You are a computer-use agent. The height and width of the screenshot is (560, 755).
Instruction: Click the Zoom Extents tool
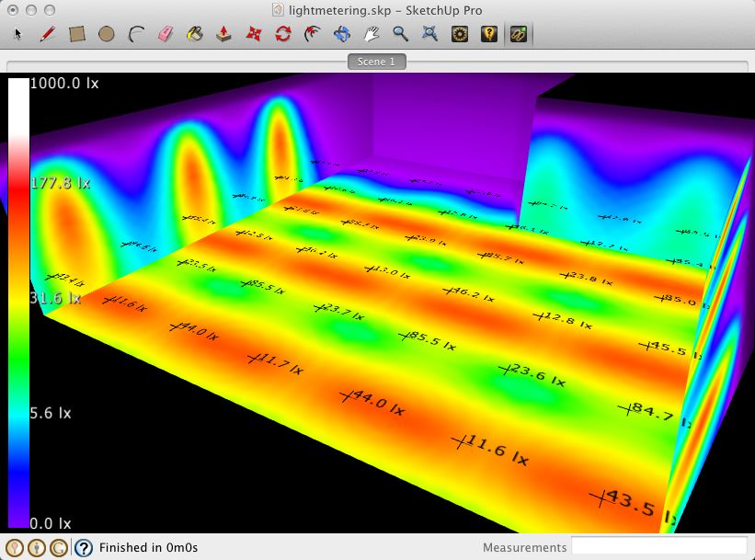429,34
